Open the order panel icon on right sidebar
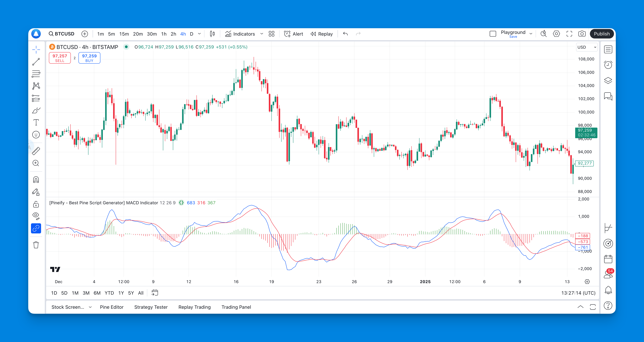644x342 pixels. pyautogui.click(x=608, y=228)
